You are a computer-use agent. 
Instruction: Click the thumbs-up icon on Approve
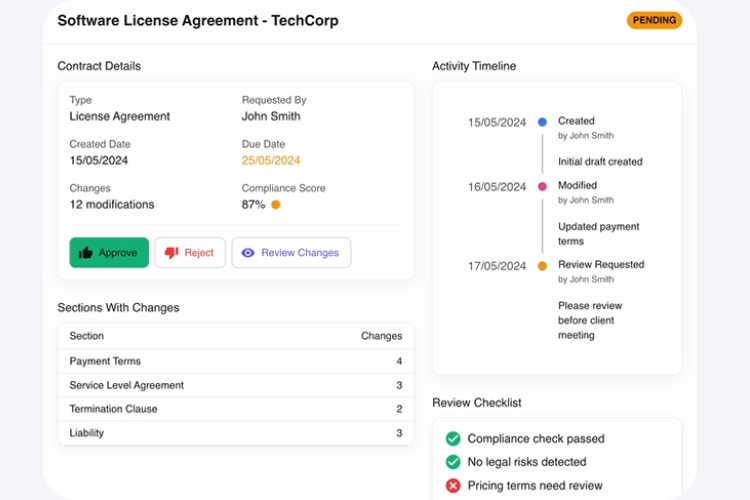tap(85, 253)
